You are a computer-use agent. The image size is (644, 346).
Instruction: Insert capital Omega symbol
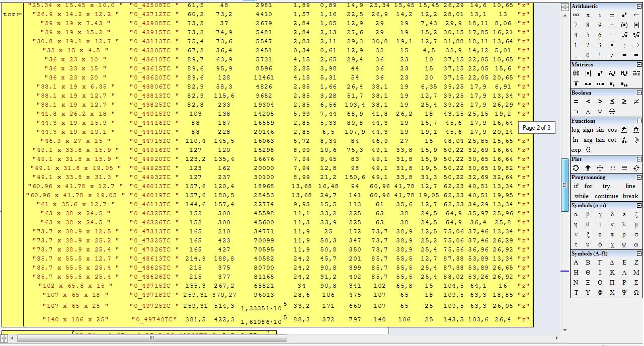click(x=636, y=293)
